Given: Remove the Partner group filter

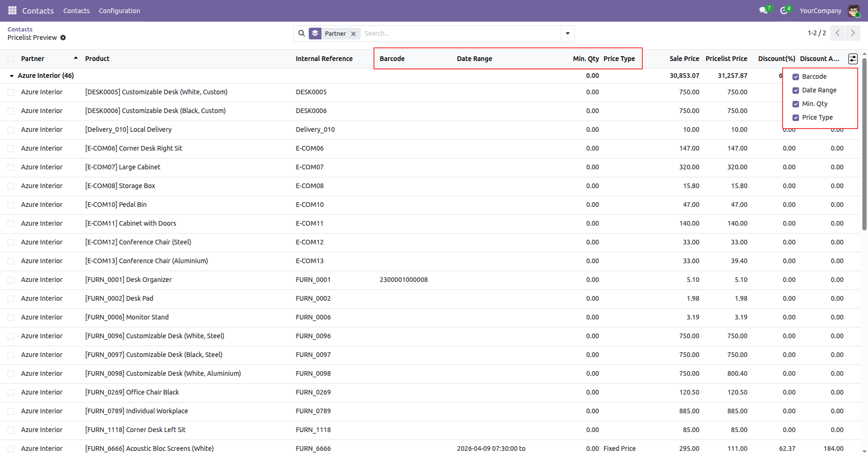Looking at the screenshot, I should (353, 34).
